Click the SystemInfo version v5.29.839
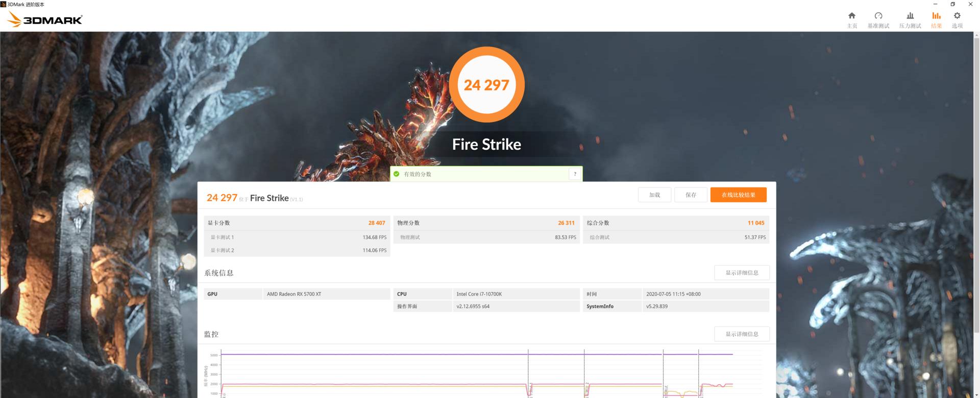The height and width of the screenshot is (398, 980). pos(657,307)
